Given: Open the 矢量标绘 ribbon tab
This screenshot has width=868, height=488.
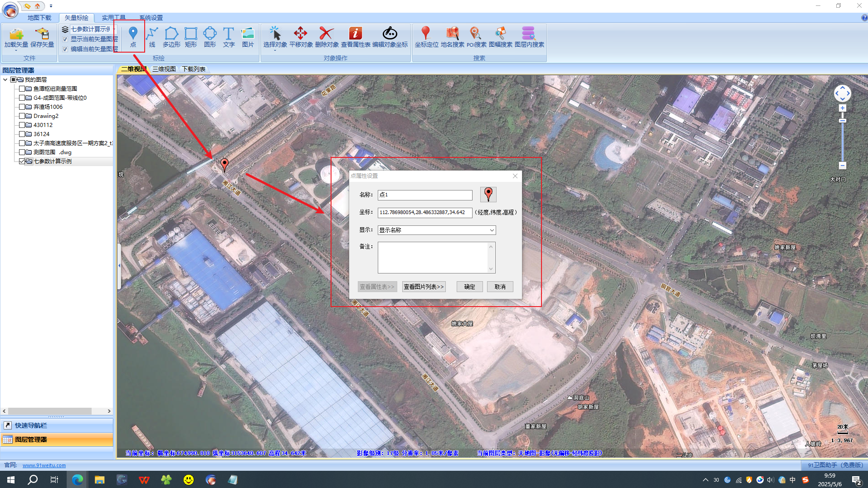Looking at the screenshot, I should [76, 18].
